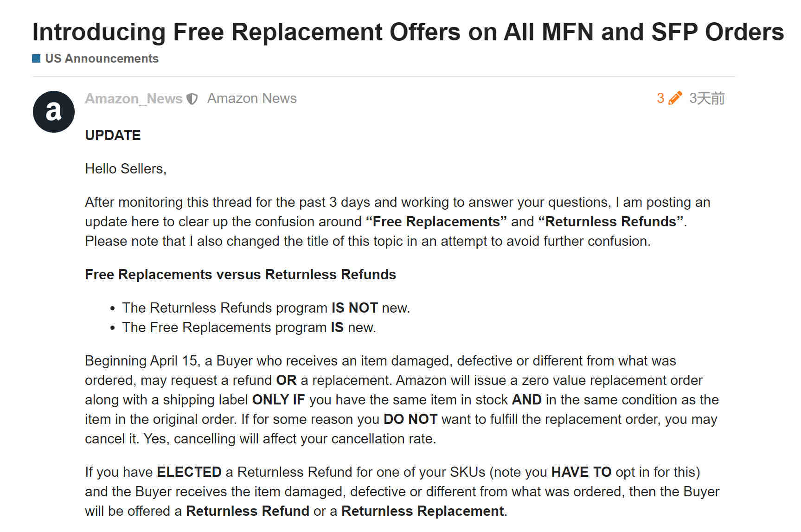The width and height of the screenshot is (801, 532).
Task: Click the Hello Sellers greeting line
Action: tap(126, 169)
